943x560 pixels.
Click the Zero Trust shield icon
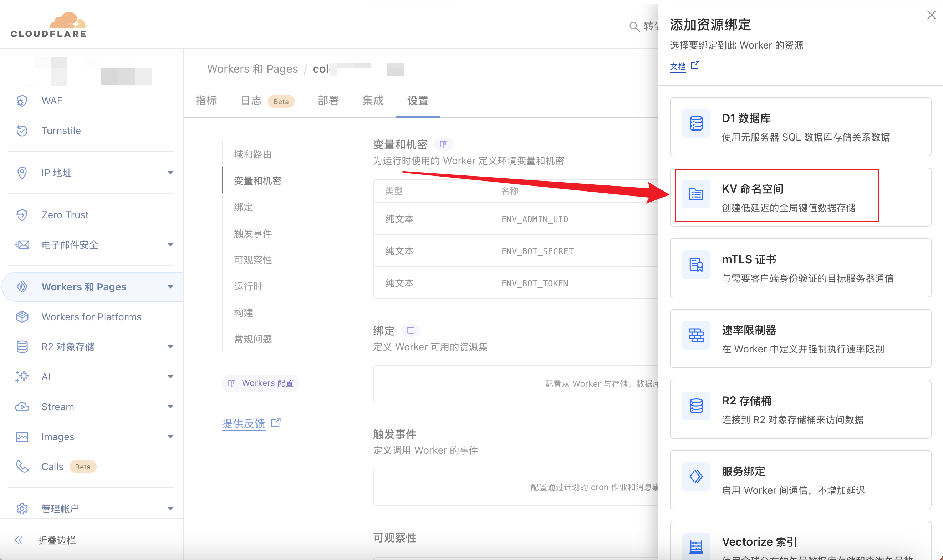pyautogui.click(x=22, y=215)
